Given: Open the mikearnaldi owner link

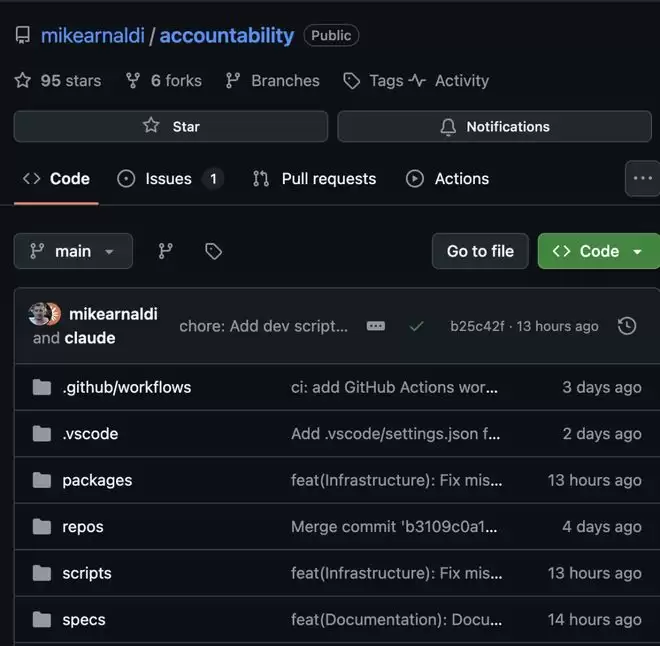Looking at the screenshot, I should (x=92, y=36).
